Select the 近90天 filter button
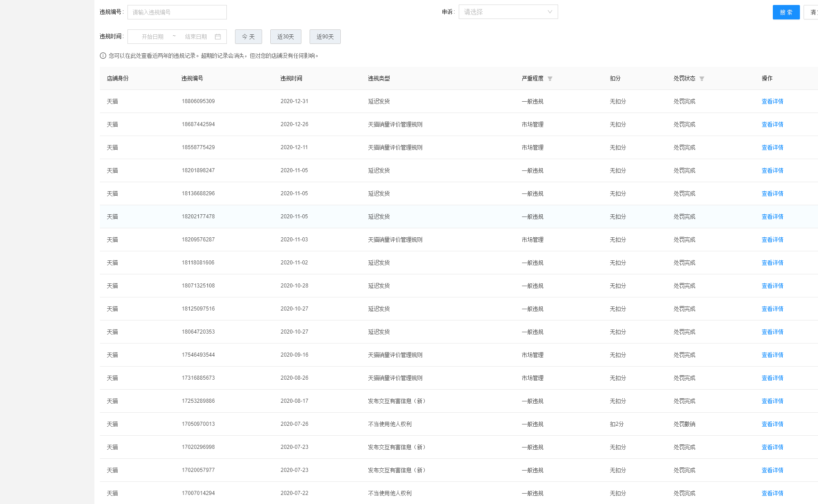Screen dimensions: 818x504 click(x=325, y=37)
